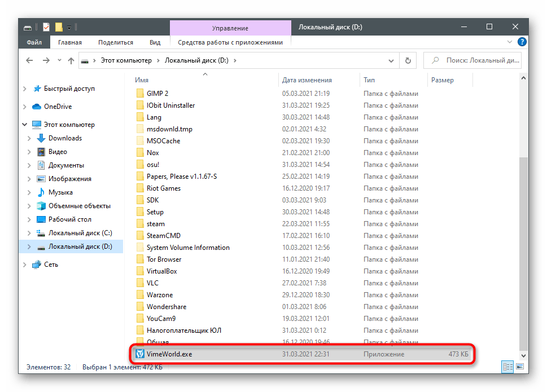Sort by the Дата изменения column

(x=307, y=80)
